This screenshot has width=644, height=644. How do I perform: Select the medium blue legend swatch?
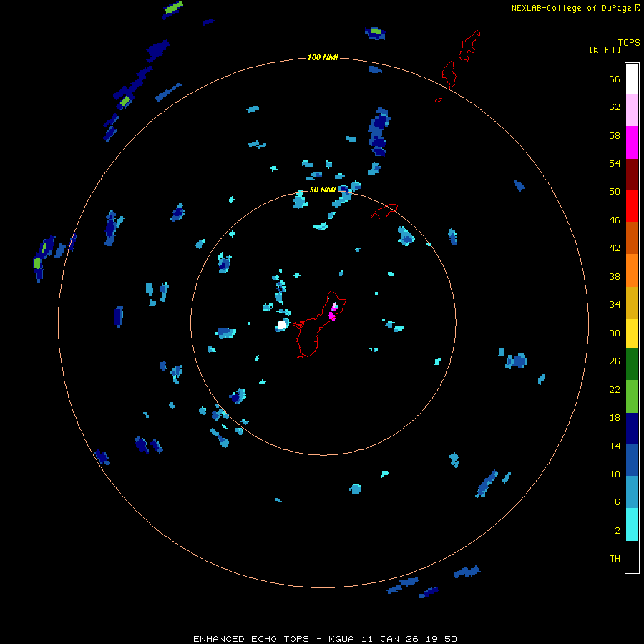[632, 460]
